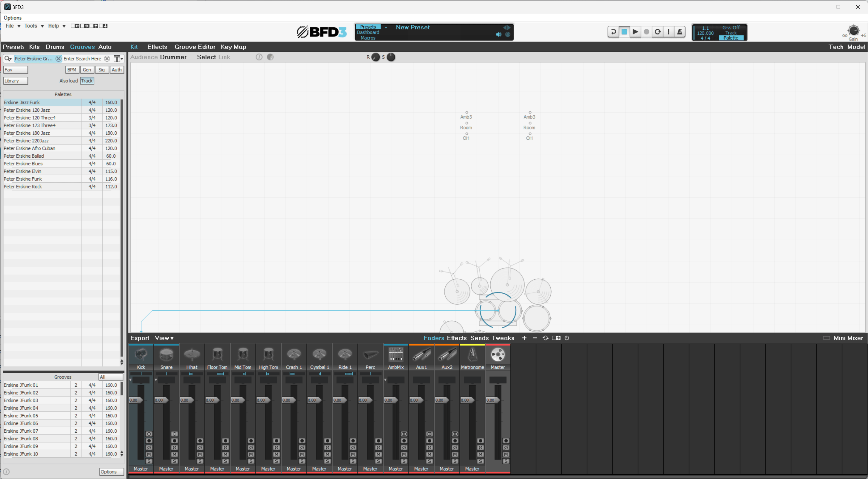Mute the Hihat channel
Image resolution: width=868 pixels, height=479 pixels.
[200, 454]
